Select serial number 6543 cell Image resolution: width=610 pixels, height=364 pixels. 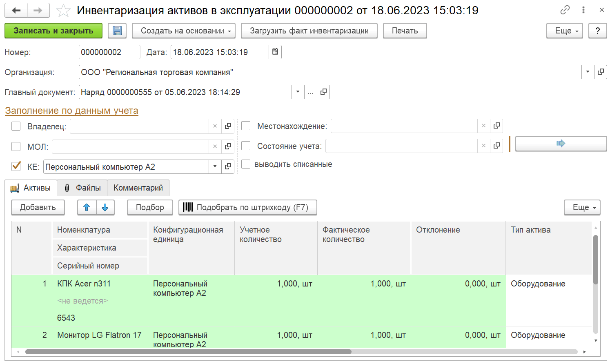pyautogui.click(x=100, y=318)
